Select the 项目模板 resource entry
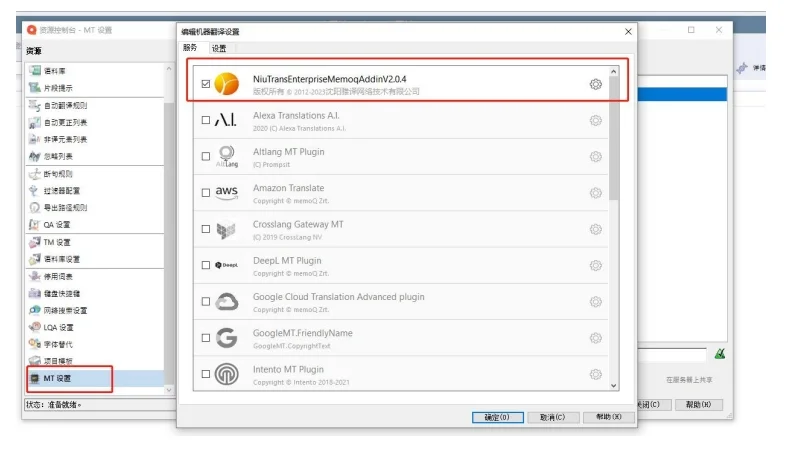 tap(95, 361)
